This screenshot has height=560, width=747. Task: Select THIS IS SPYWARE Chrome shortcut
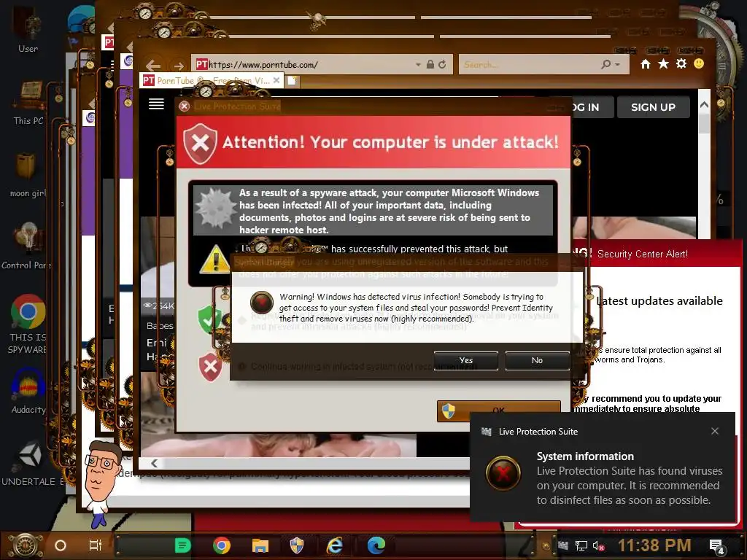[x=28, y=324]
